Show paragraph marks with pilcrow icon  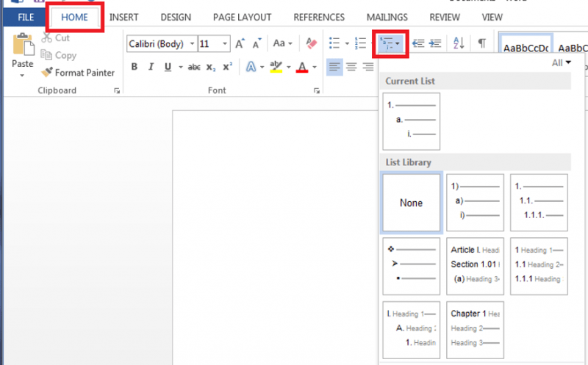[x=482, y=43]
